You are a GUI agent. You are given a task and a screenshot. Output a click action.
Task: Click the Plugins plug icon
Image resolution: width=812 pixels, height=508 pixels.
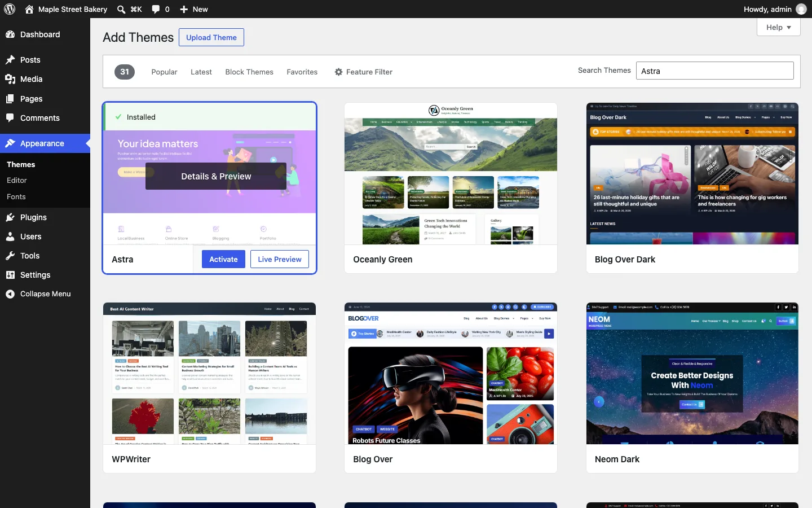(10, 217)
